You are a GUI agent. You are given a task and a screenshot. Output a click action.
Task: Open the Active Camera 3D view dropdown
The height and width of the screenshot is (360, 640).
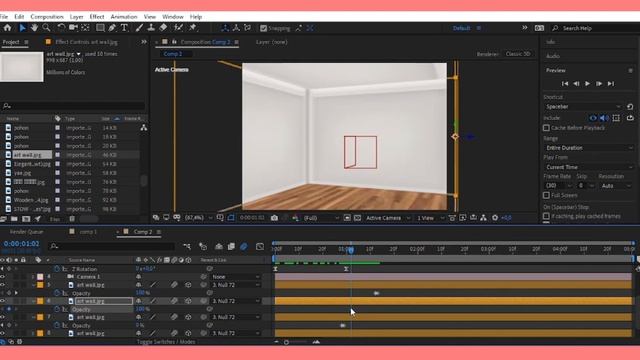pyautogui.click(x=388, y=218)
